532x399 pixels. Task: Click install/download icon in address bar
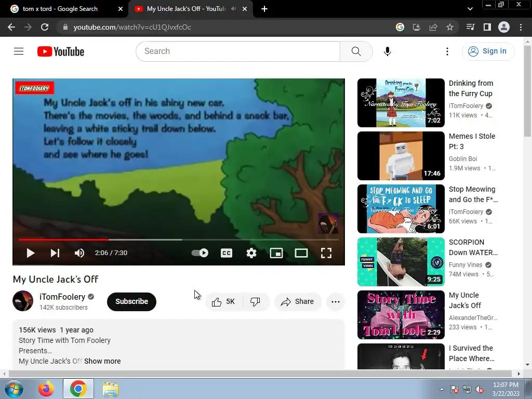click(x=416, y=27)
